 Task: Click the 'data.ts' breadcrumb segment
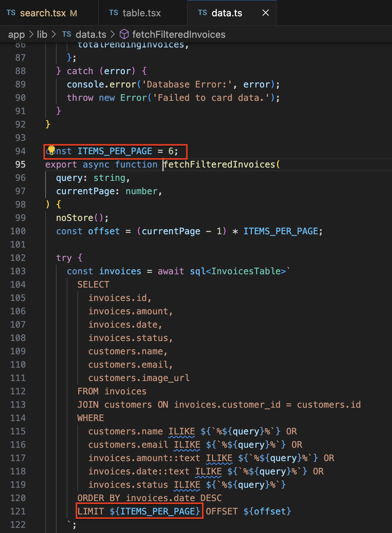91,34
